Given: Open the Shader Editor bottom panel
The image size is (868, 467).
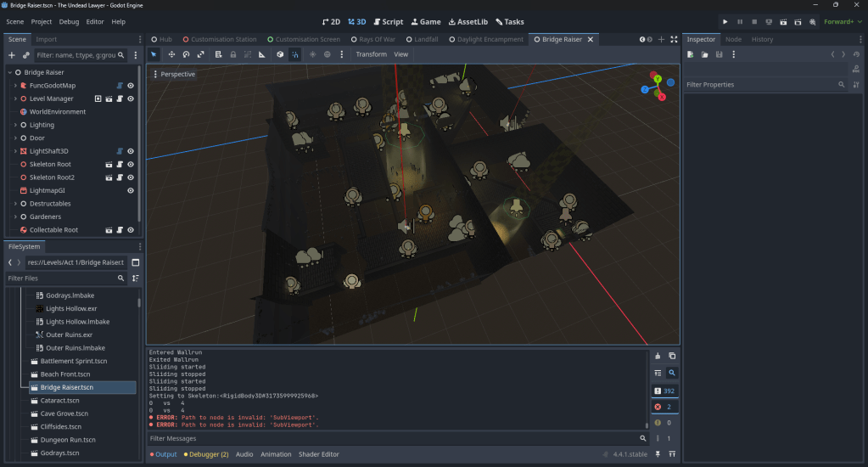Looking at the screenshot, I should (318, 454).
